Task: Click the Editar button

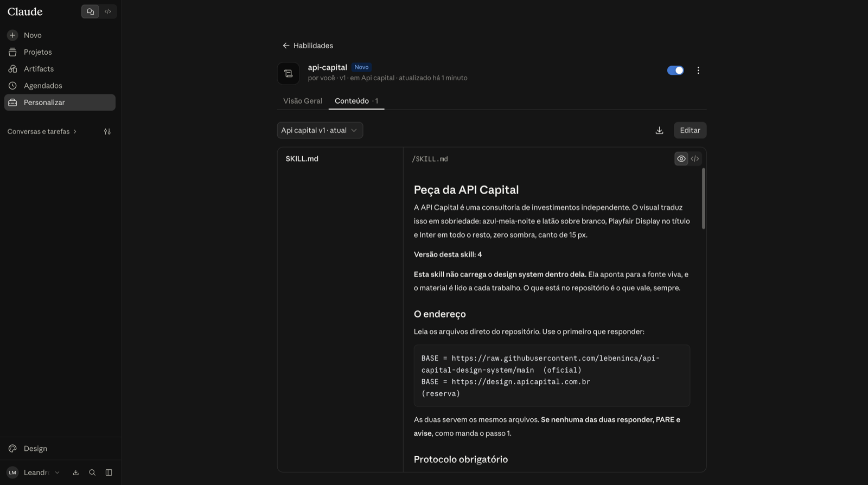Action: click(x=690, y=130)
